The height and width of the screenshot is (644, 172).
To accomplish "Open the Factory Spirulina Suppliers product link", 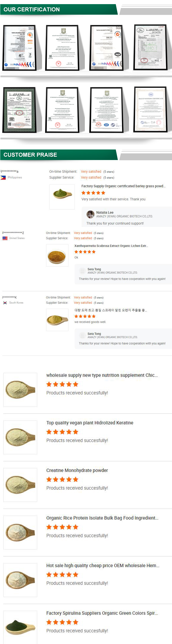I will point(102,613).
